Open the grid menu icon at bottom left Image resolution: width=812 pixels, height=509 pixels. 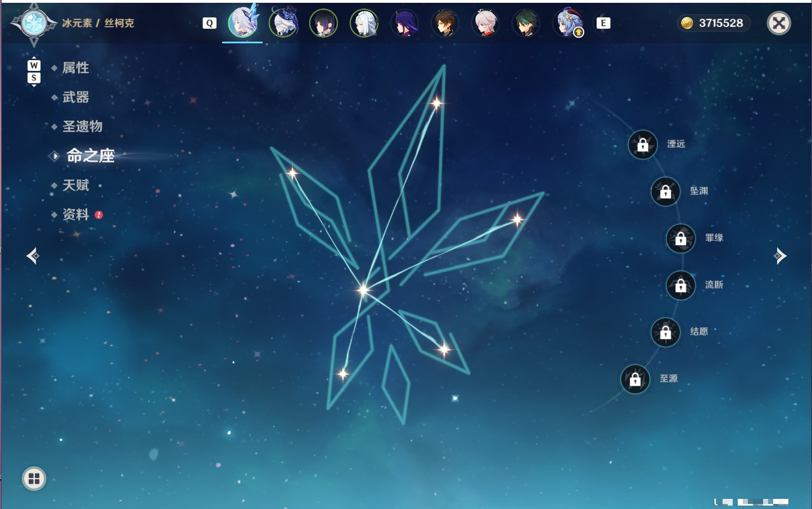point(34,479)
